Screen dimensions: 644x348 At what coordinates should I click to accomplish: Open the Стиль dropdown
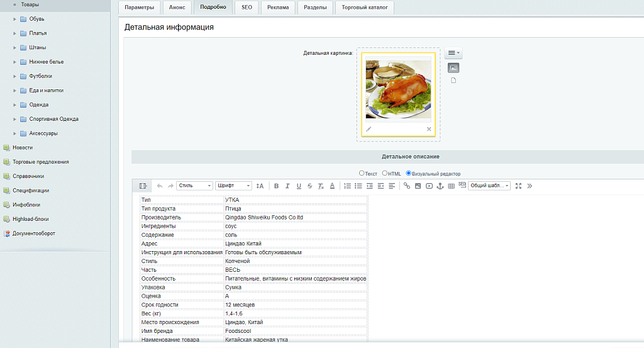(x=195, y=186)
